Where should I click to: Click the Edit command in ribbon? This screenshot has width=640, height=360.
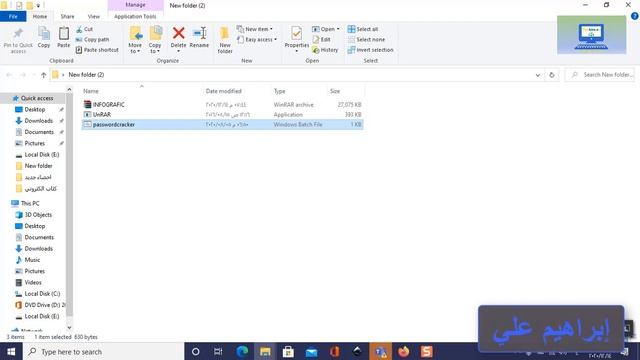tap(321, 40)
